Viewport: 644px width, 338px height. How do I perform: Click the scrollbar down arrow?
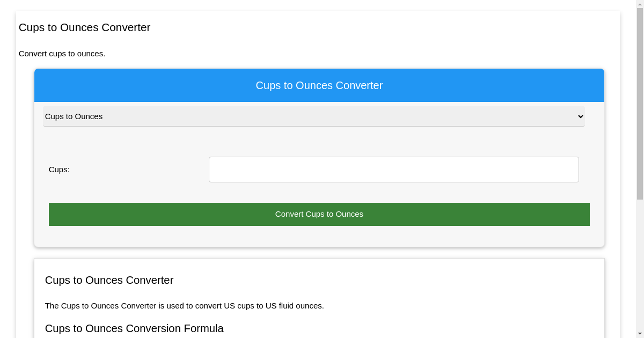[x=640, y=334]
